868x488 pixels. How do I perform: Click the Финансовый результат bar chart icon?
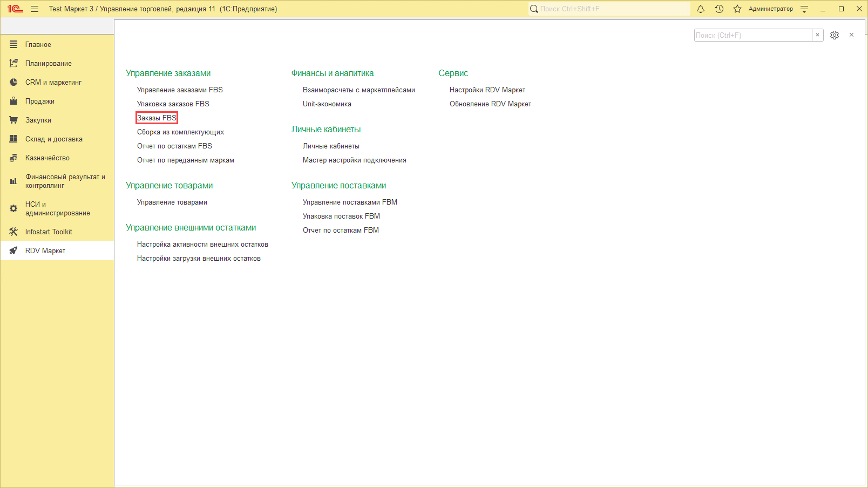click(x=13, y=181)
